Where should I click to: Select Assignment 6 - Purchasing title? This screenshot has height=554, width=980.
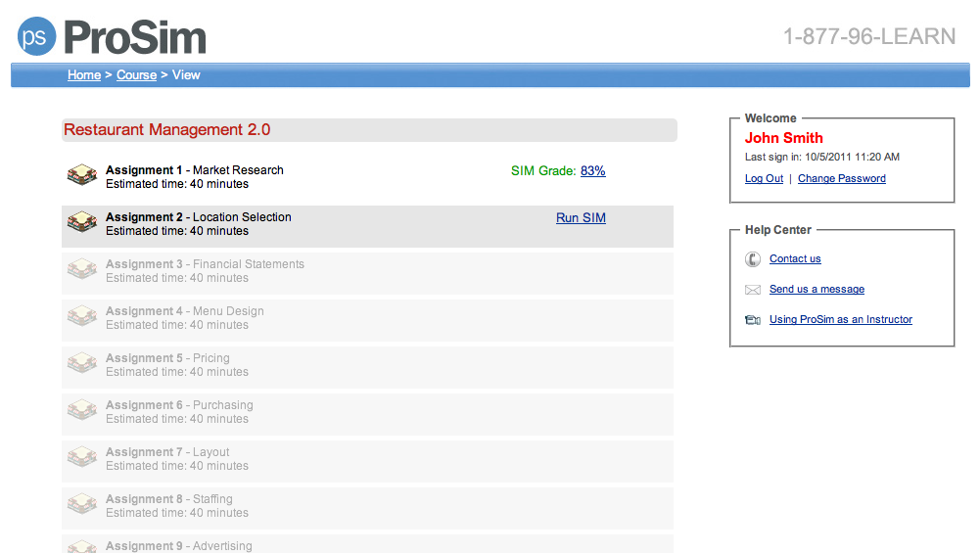[179, 404]
